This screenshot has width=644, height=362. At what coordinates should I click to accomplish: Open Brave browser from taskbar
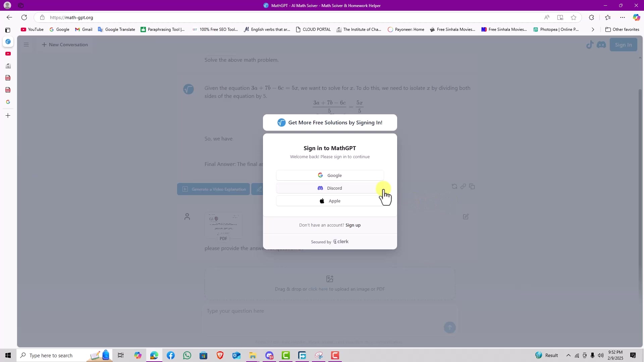220,355
